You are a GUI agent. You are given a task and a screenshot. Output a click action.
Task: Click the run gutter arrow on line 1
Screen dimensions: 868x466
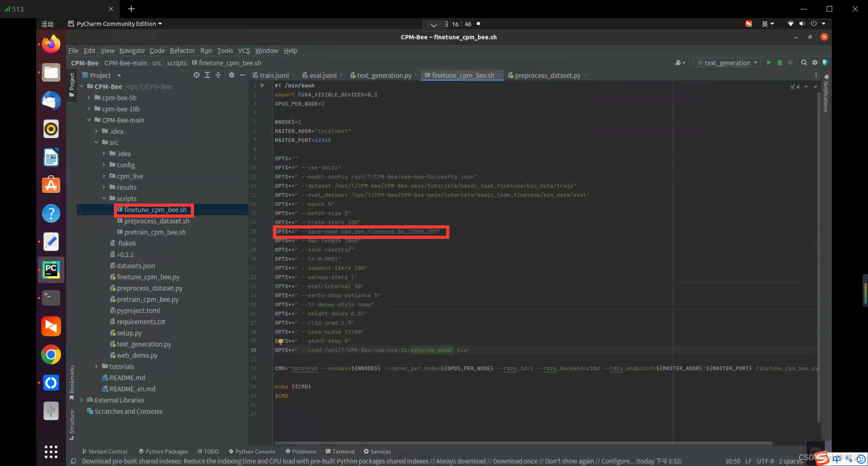[262, 85]
